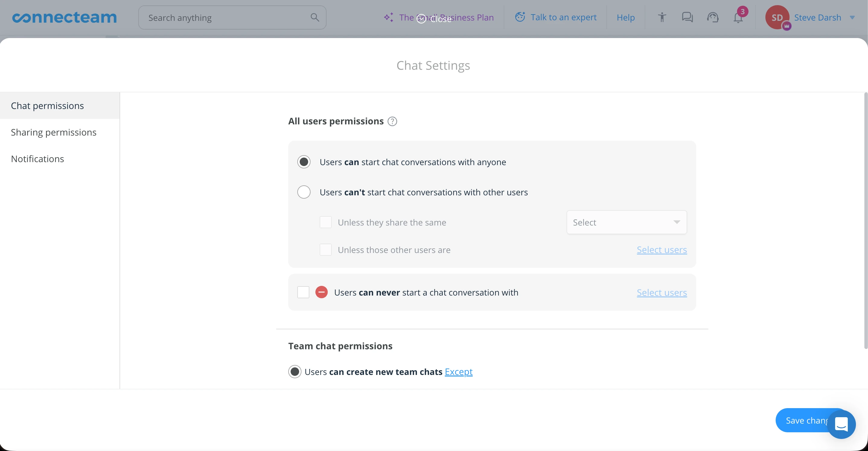The width and height of the screenshot is (868, 451).
Task: Click the help icon beside All users permissions
Action: [392, 121]
